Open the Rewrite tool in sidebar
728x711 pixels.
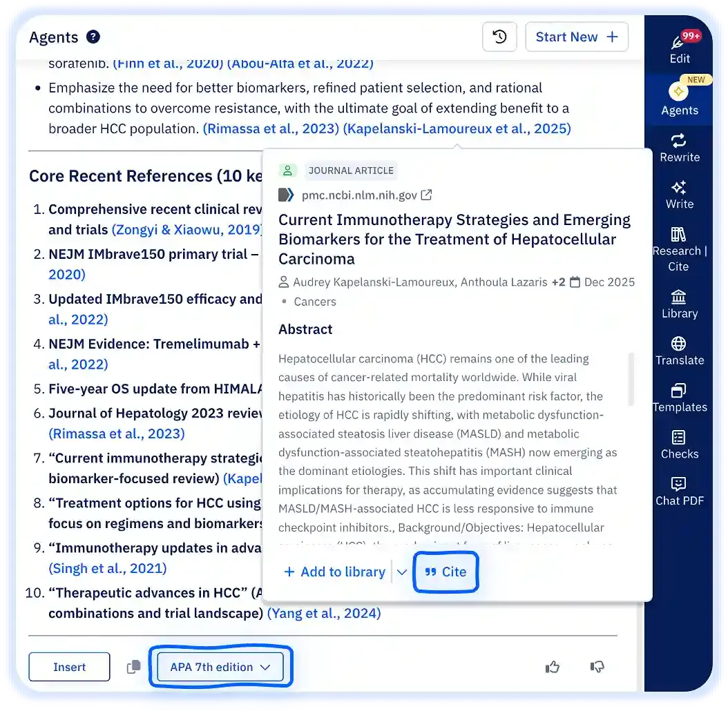coord(680,148)
